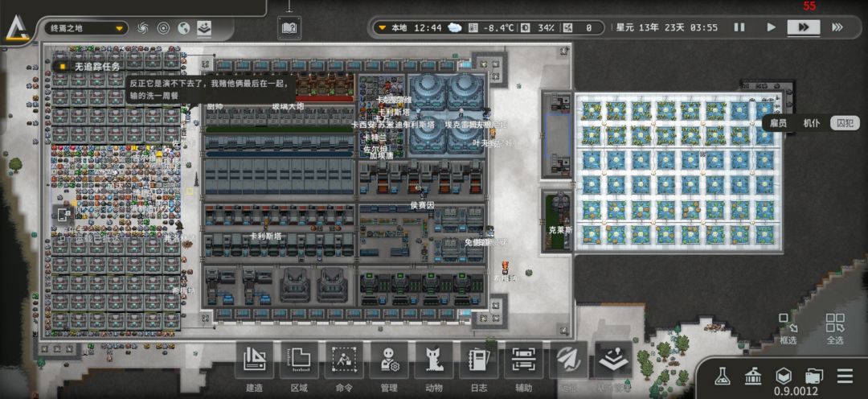Switch to the 囚犯 tab
The height and width of the screenshot is (399, 868).
844,124
